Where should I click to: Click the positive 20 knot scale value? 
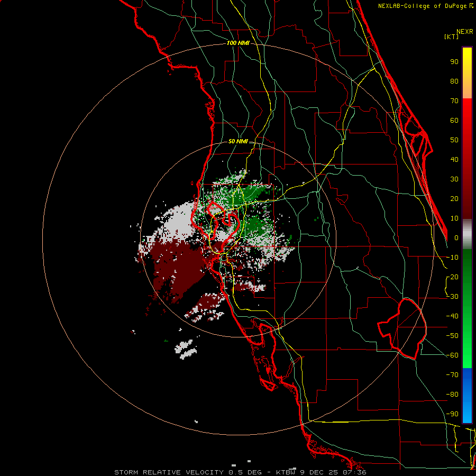pos(454,199)
